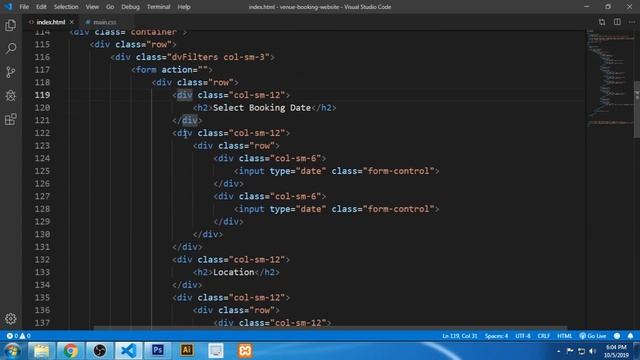
Task: Change language mode via HTML status item
Action: click(564, 336)
